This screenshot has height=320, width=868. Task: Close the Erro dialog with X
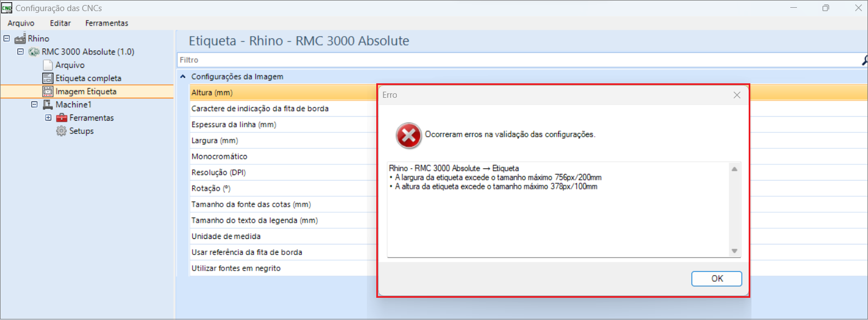click(x=737, y=95)
